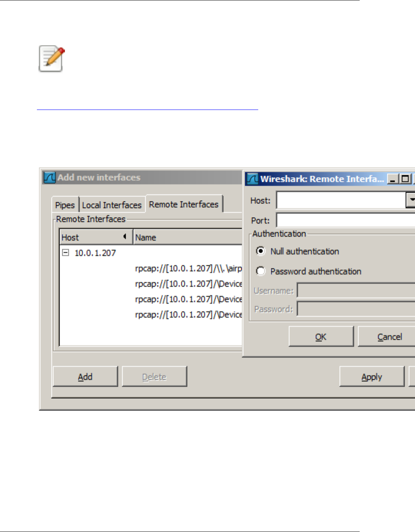Screen dimensions: 415x532
Task: Click the Username field
Action: coord(356,291)
